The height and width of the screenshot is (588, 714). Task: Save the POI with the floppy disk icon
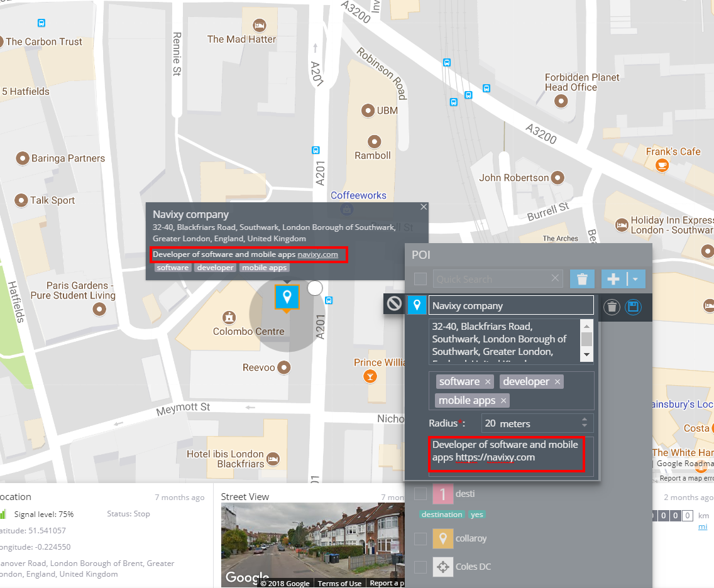633,307
